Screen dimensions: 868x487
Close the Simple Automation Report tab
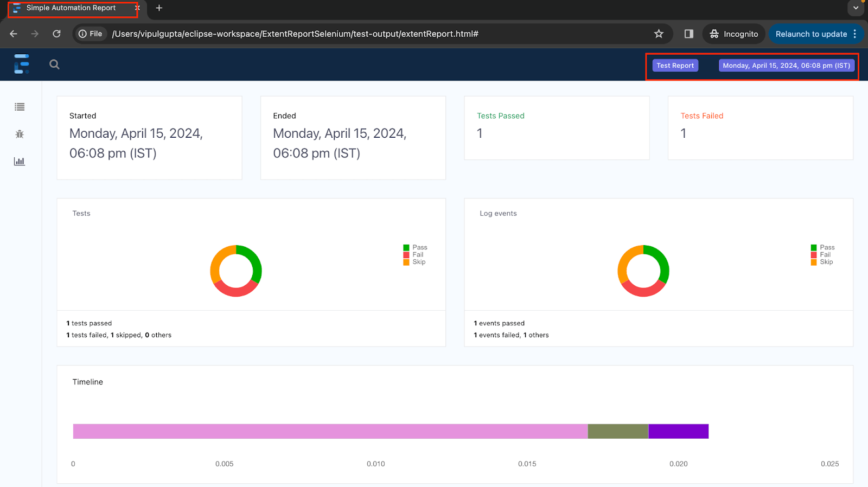(137, 8)
